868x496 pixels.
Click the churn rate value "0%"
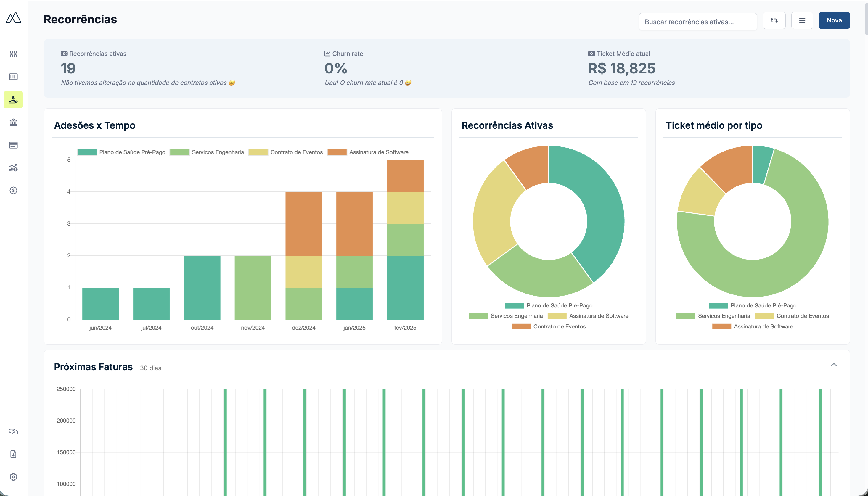[336, 68]
